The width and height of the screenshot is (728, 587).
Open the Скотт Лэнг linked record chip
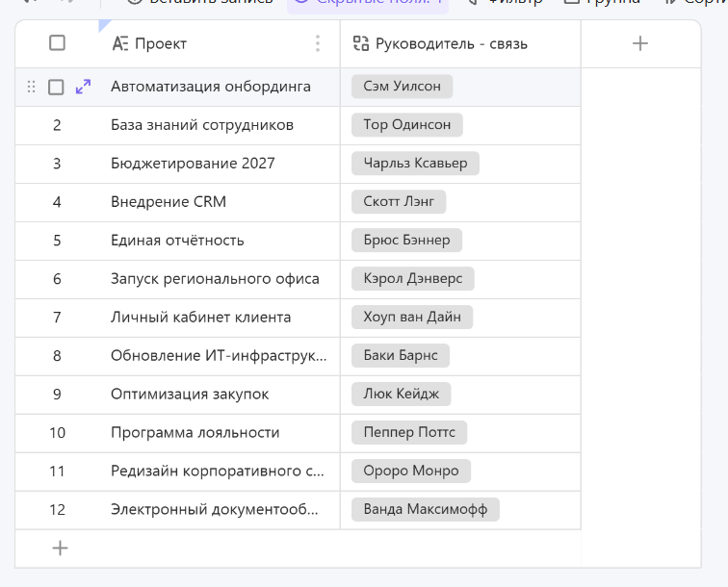coord(399,202)
